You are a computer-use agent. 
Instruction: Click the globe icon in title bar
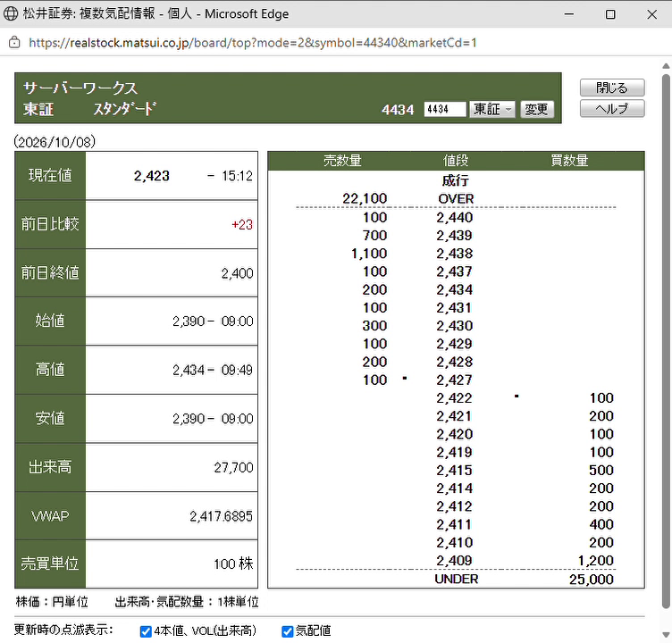(11, 13)
